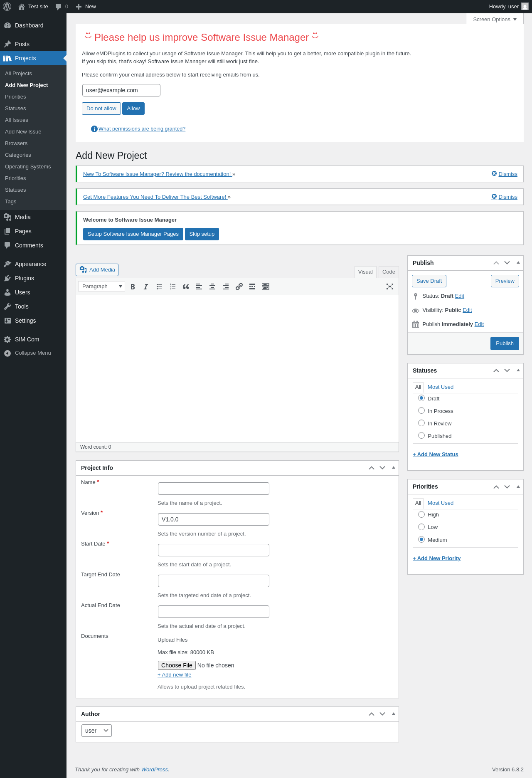
Task: Click the blue Publish button
Action: (505, 343)
